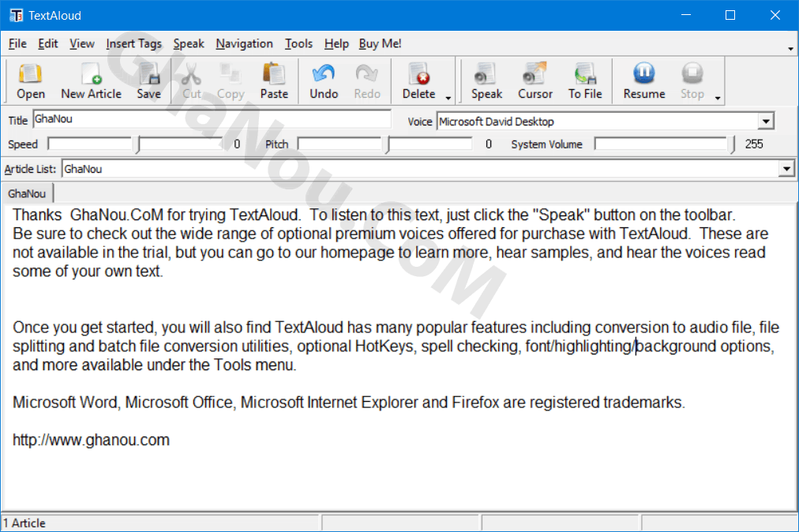Click the System Volume value "255"
This screenshot has height=532, width=799.
click(754, 144)
